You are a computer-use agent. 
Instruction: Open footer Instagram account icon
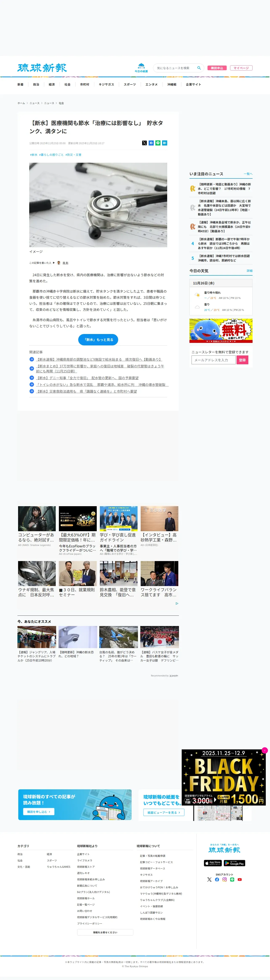224,880
